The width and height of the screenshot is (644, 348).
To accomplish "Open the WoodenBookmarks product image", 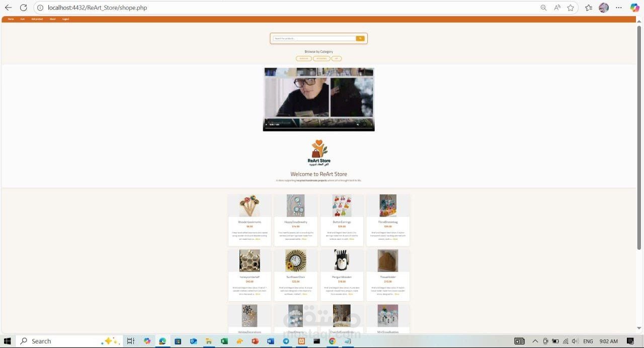I will [x=250, y=205].
